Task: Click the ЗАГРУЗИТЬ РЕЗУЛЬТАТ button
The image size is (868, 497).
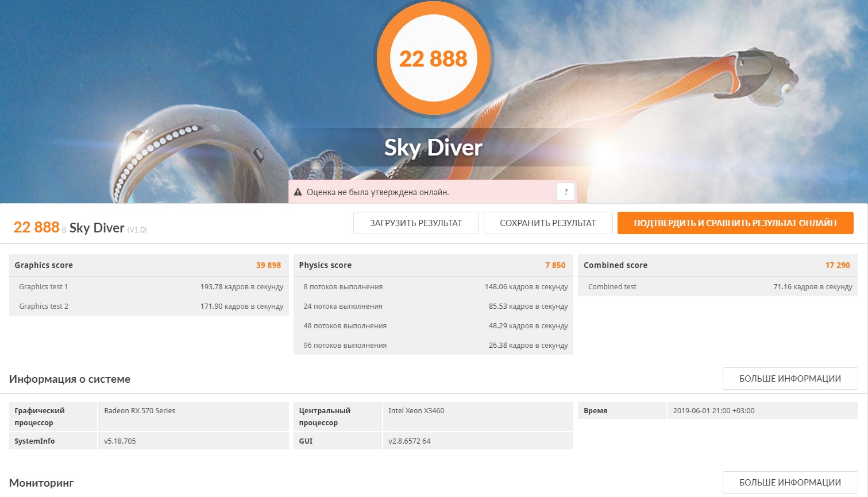Action: (x=416, y=223)
